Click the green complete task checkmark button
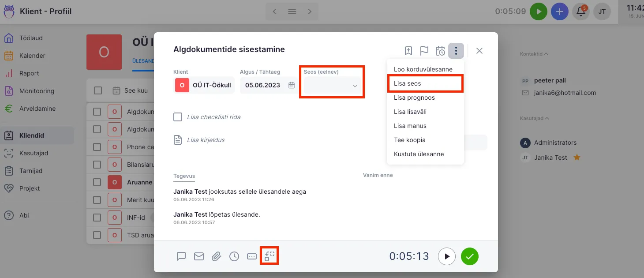This screenshot has width=644, height=278. (470, 256)
